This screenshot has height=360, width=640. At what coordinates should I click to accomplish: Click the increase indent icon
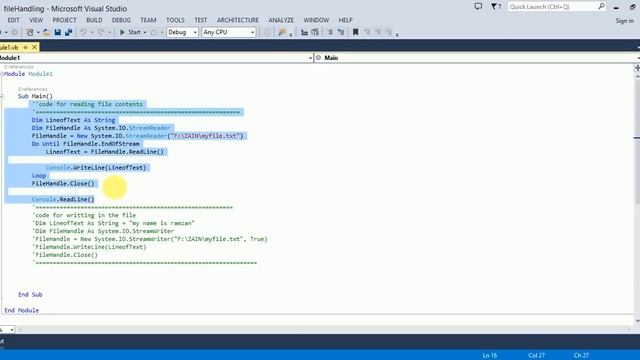(x=315, y=32)
